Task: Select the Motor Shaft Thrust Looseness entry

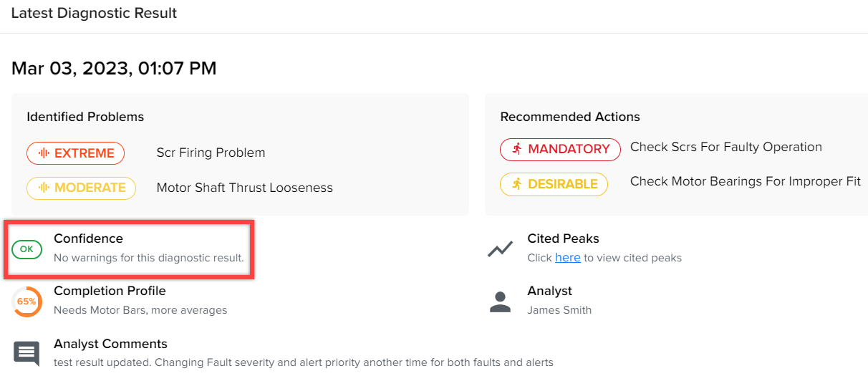Action: pyautogui.click(x=245, y=188)
